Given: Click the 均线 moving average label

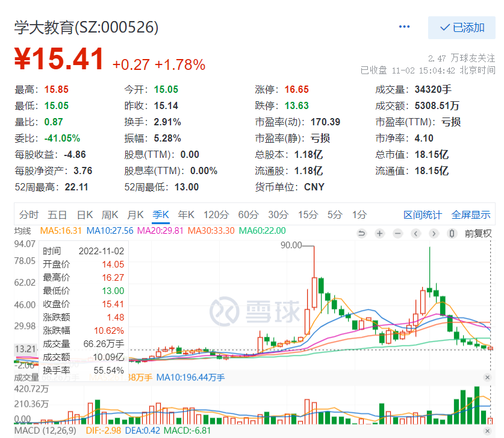Looking at the screenshot, I should pyautogui.click(x=22, y=231).
